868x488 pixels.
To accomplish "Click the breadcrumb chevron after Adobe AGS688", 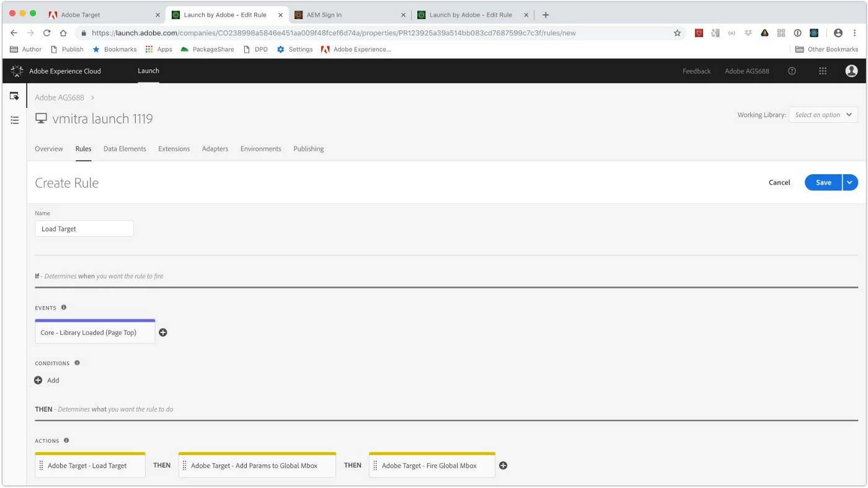I will tap(92, 98).
